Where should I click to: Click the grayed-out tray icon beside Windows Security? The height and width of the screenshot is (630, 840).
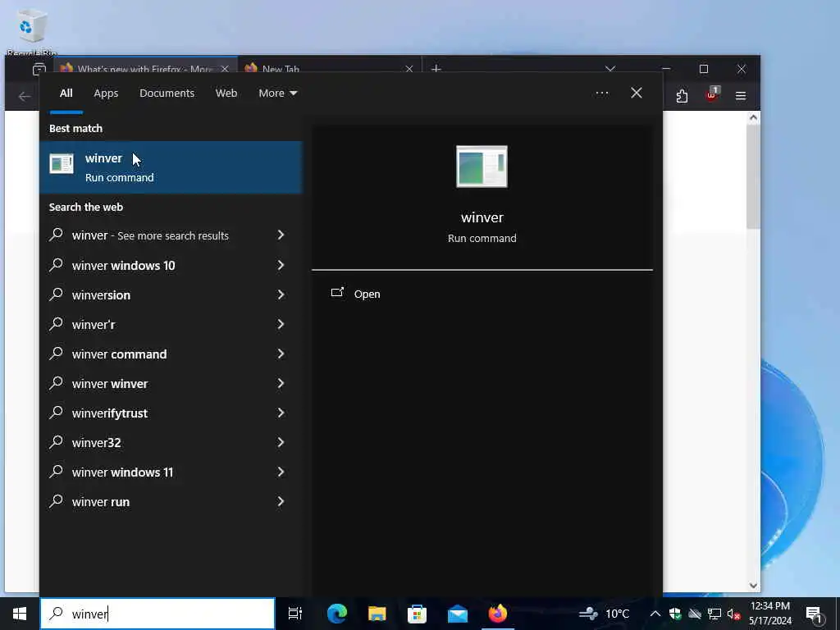click(695, 614)
